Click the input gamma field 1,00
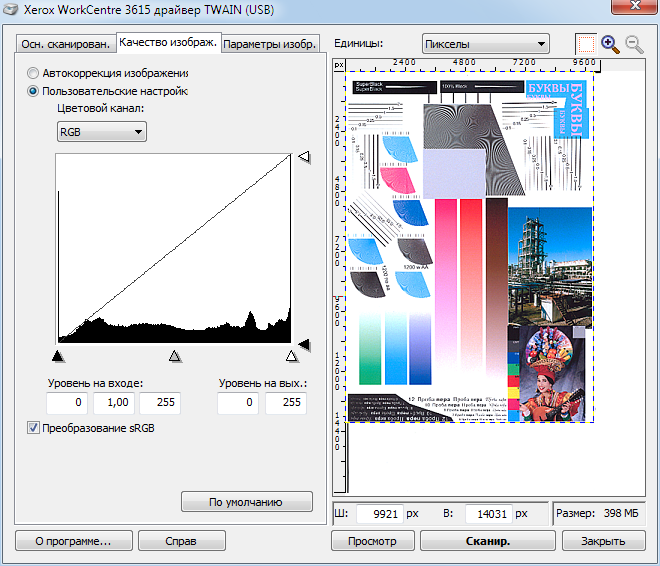Viewport: 660px width, 566px height. [x=114, y=403]
